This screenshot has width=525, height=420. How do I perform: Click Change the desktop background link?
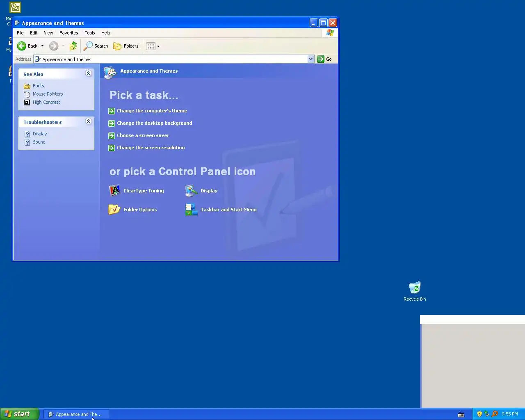click(154, 123)
